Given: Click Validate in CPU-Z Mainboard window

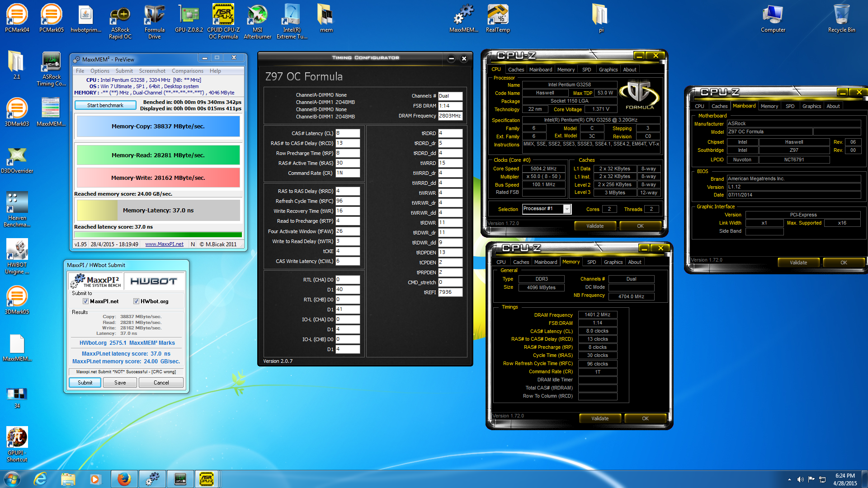Looking at the screenshot, I should click(x=798, y=263).
